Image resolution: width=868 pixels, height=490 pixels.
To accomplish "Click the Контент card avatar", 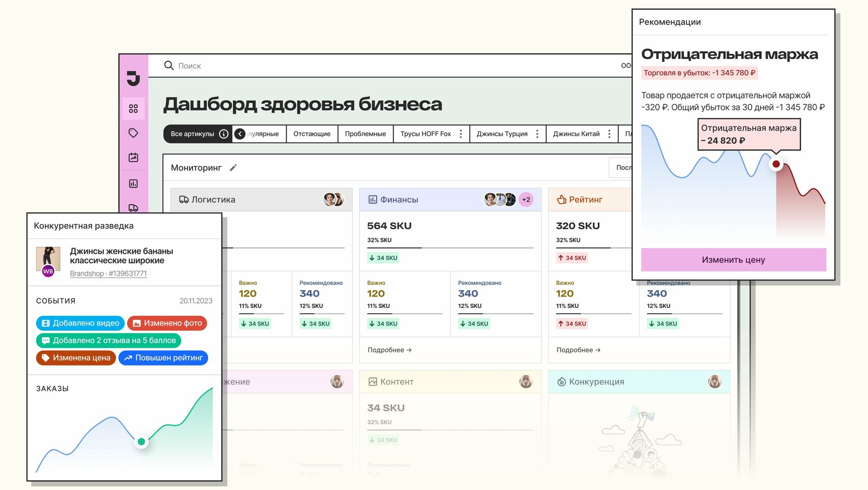I will 526,381.
